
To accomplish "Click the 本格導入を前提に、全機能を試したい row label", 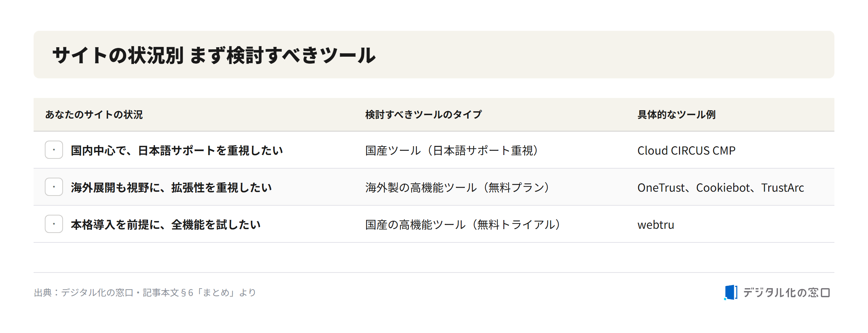I will point(166,225).
